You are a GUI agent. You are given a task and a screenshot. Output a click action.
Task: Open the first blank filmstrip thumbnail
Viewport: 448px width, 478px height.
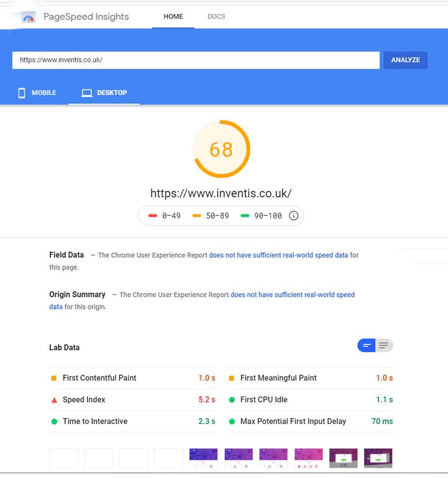point(64,458)
